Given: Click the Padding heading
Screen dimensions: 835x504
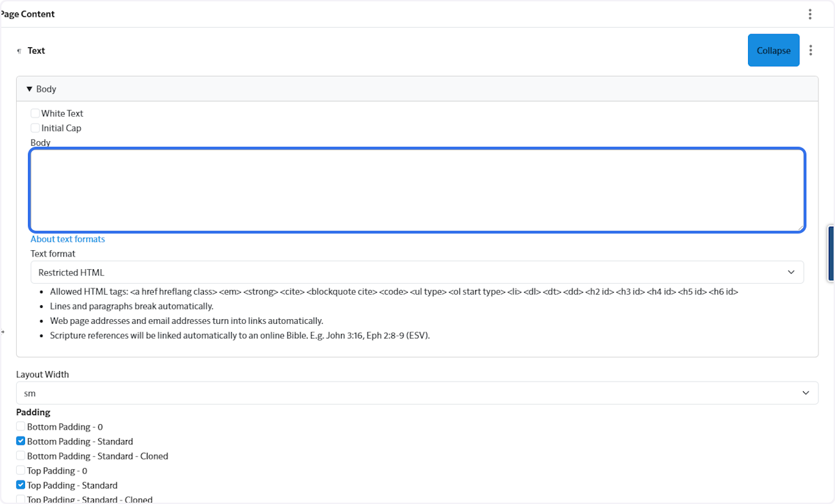Looking at the screenshot, I should tap(33, 412).
